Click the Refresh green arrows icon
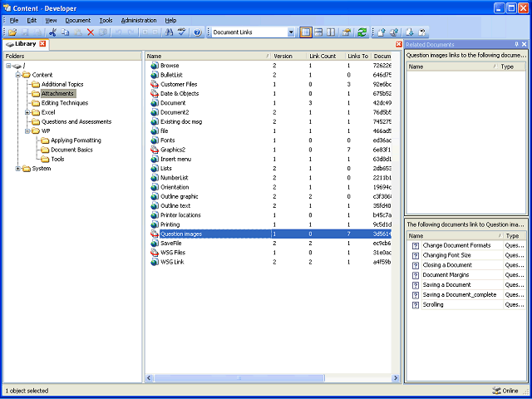Viewport: 532px width, 399px height. [x=362, y=32]
